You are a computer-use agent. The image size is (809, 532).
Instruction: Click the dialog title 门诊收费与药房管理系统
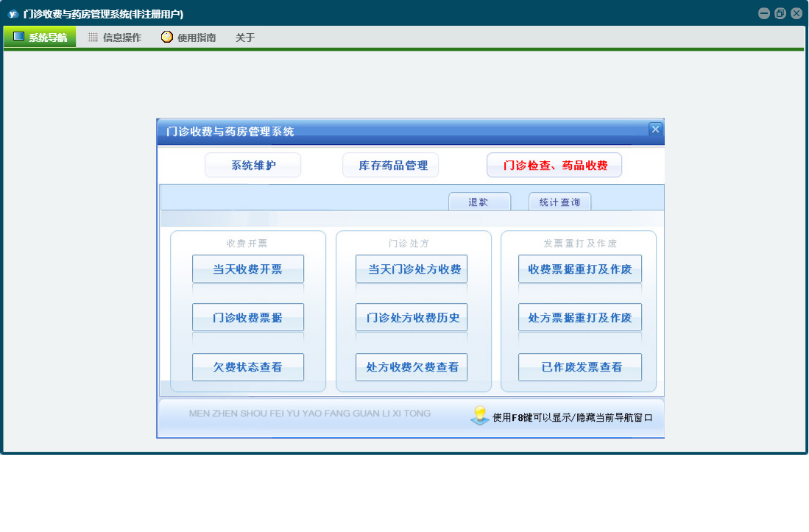pos(230,132)
